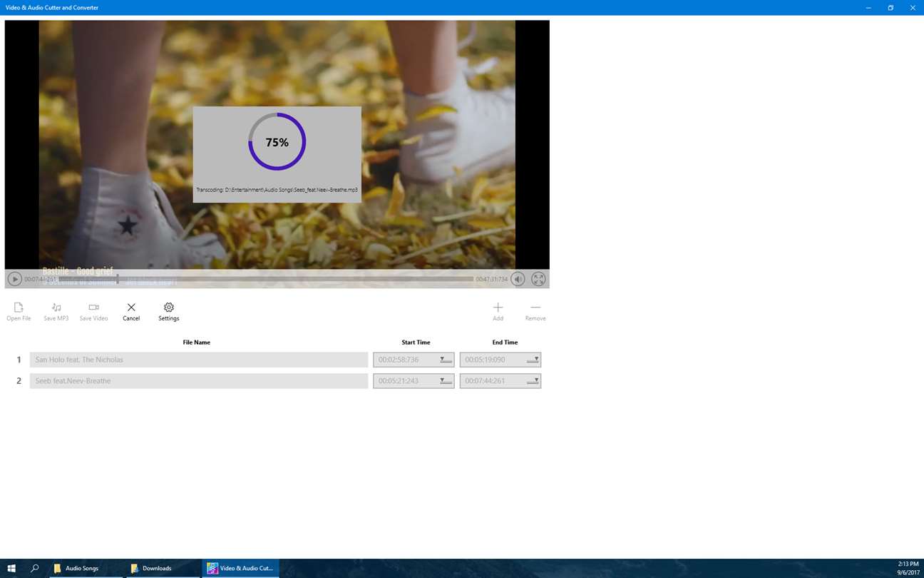Click Save Video in the toolbar
Image resolution: width=924 pixels, height=578 pixels.
pyautogui.click(x=93, y=312)
